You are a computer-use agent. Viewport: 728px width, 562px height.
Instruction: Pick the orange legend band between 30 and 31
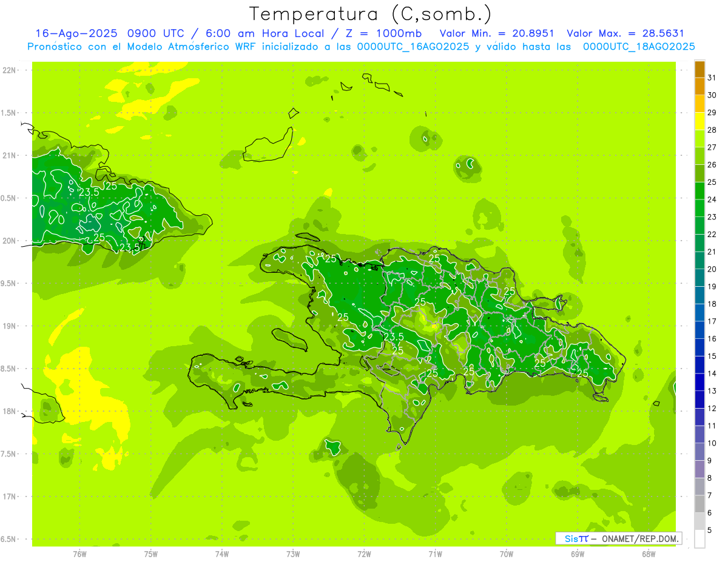(x=699, y=87)
